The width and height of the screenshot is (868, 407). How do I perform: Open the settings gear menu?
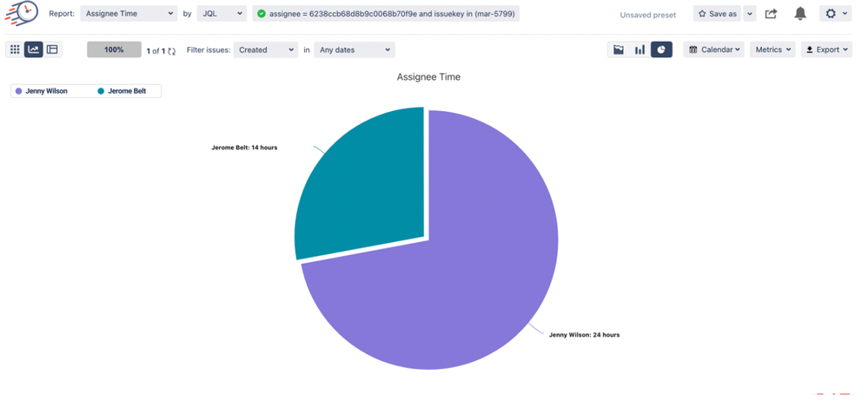pyautogui.click(x=835, y=14)
